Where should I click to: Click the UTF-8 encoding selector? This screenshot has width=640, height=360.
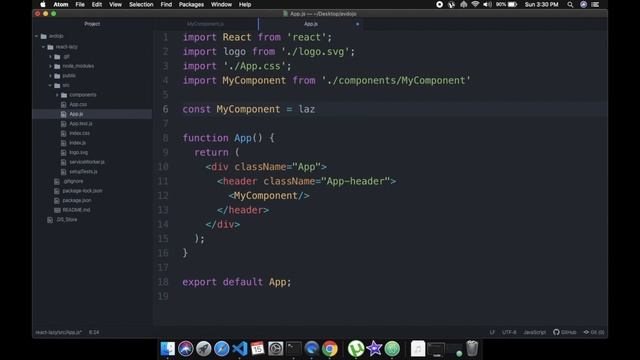509,332
